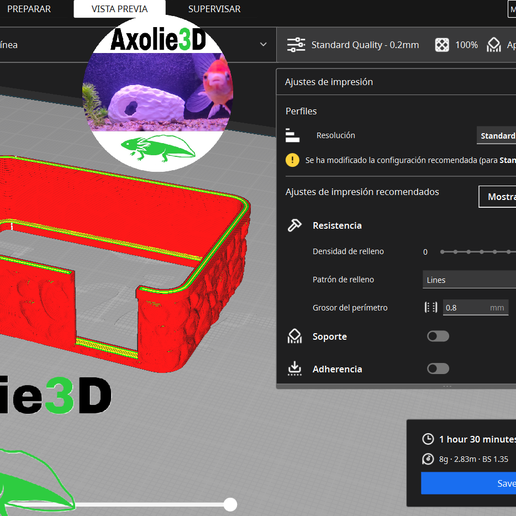Click the layer preview slider handle
The image size is (516, 516).
[x=230, y=504]
